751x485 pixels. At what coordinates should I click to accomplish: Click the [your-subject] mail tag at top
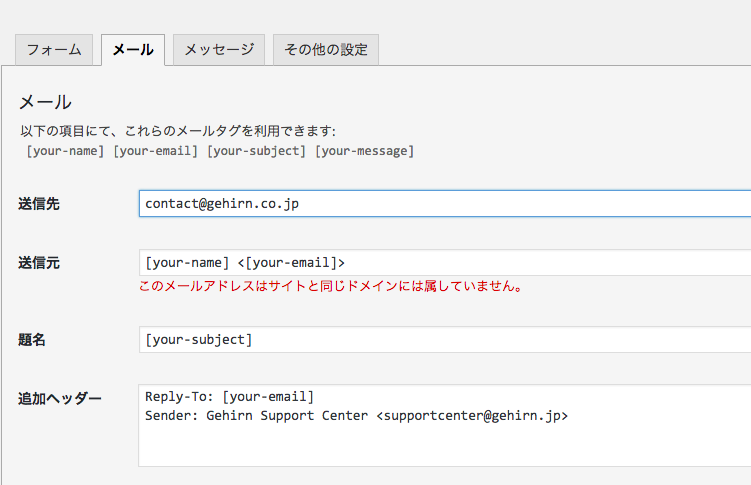[256, 151]
